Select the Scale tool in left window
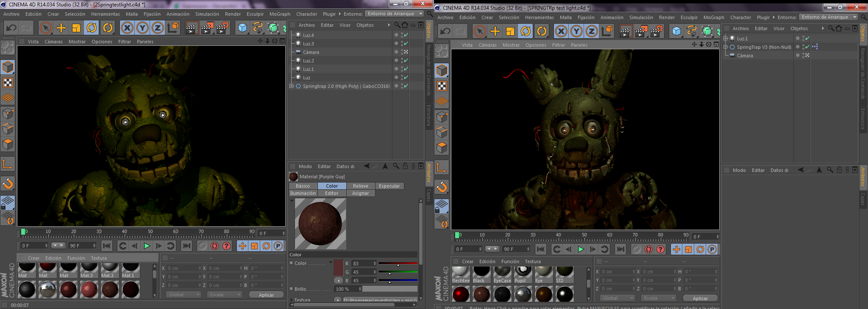The image size is (868, 309). click(x=76, y=28)
